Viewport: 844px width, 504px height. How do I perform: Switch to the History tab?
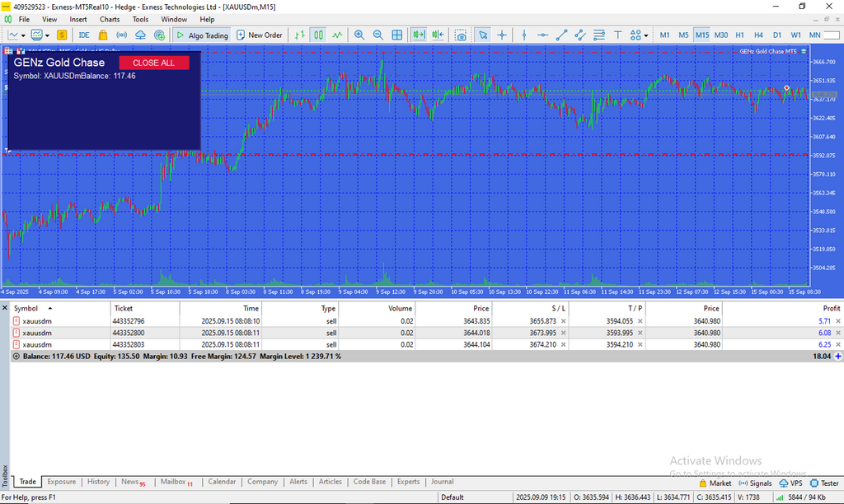(98, 482)
